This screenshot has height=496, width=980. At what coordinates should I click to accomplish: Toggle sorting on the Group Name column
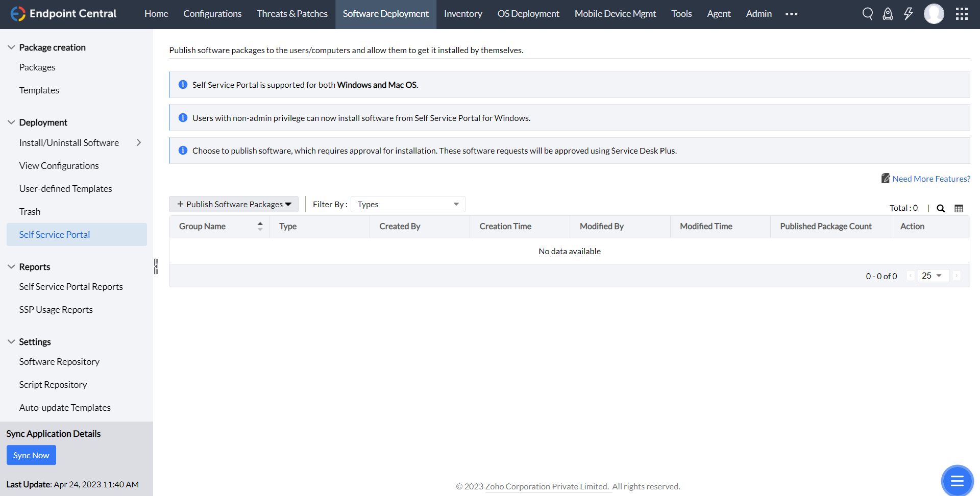[260, 226]
